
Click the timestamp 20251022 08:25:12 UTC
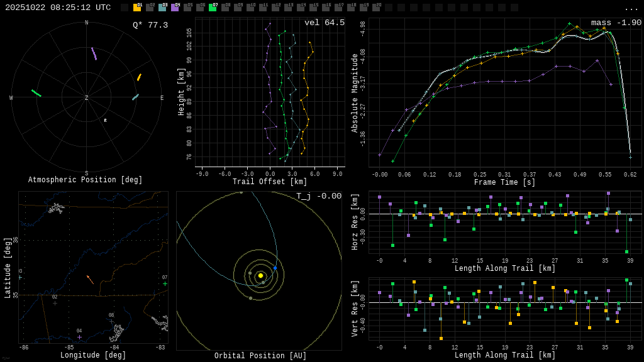58,8
